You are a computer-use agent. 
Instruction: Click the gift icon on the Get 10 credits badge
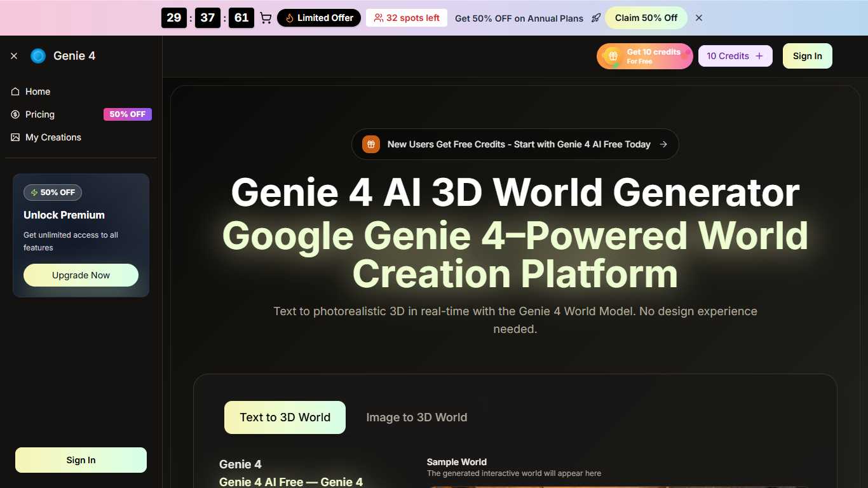612,56
